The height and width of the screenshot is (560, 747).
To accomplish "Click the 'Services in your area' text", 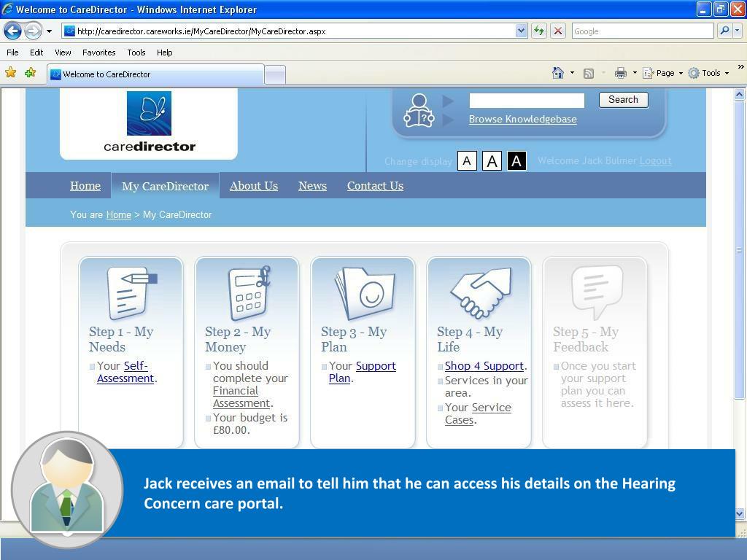I will pyautogui.click(x=486, y=386).
